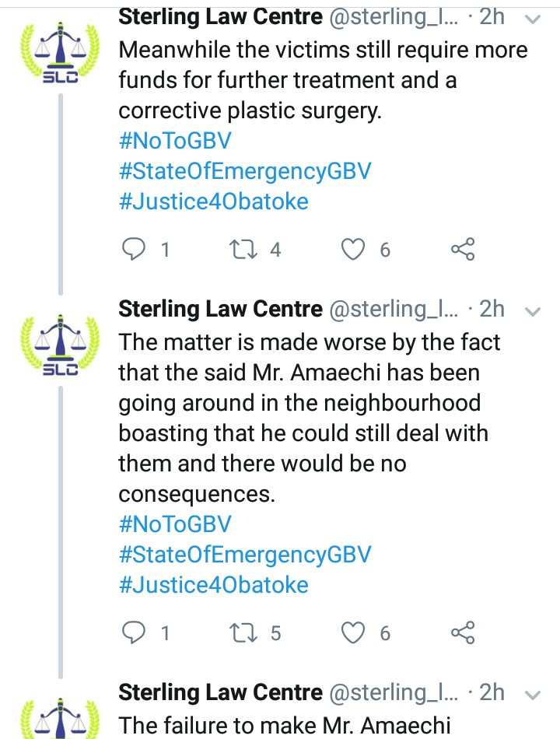
Task: Open #StateOfEmergencyGBV hashtag in second tweet
Action: (245, 554)
